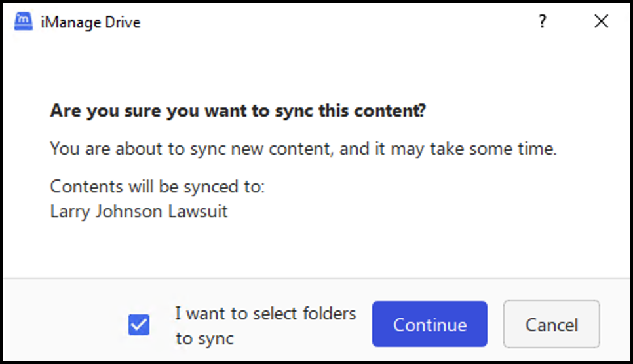Click the blue drive icon beside the title
Image resolution: width=633 pixels, height=364 pixels.
point(24,22)
